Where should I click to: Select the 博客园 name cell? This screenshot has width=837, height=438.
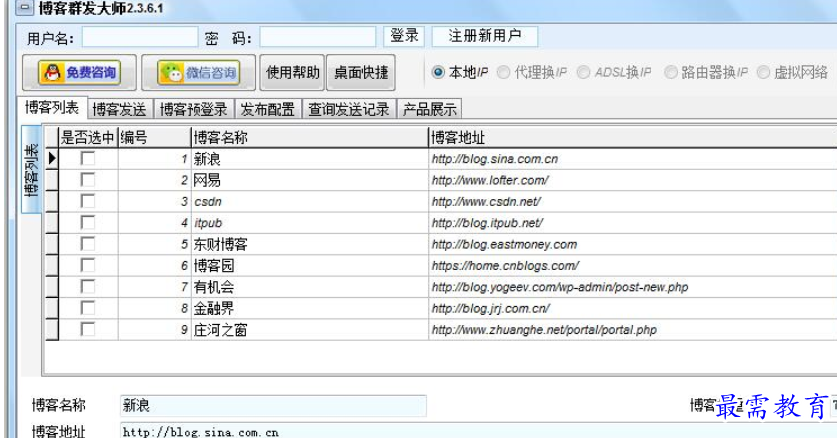tap(310, 265)
